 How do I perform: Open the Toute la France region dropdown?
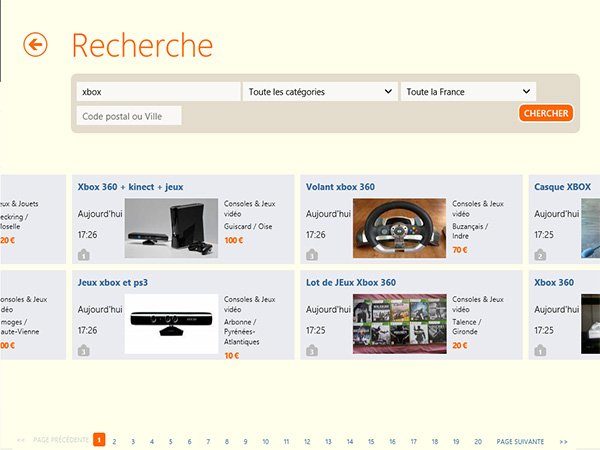[468, 92]
